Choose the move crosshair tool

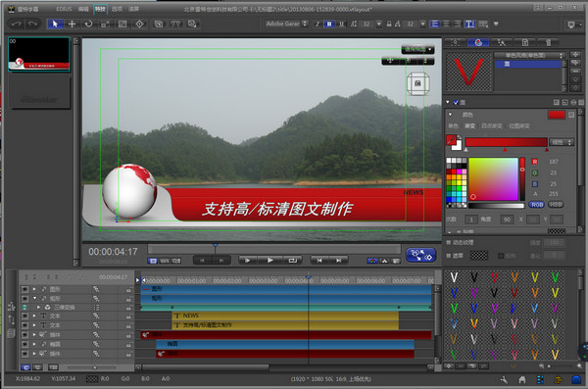tap(72, 24)
